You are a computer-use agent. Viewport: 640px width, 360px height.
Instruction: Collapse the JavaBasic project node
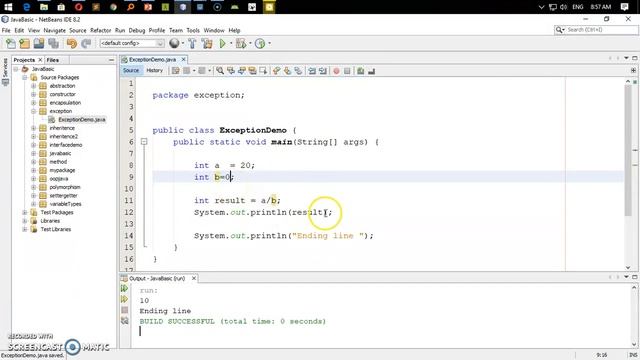click(x=16, y=69)
